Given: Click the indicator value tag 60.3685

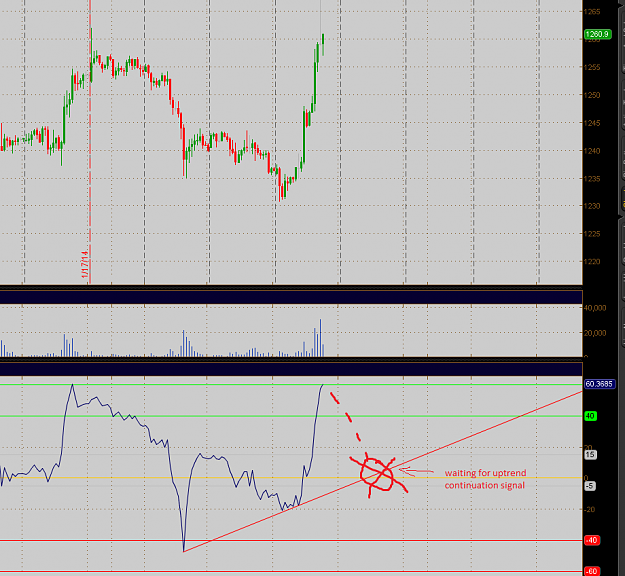Looking at the screenshot, I should coord(599,384).
